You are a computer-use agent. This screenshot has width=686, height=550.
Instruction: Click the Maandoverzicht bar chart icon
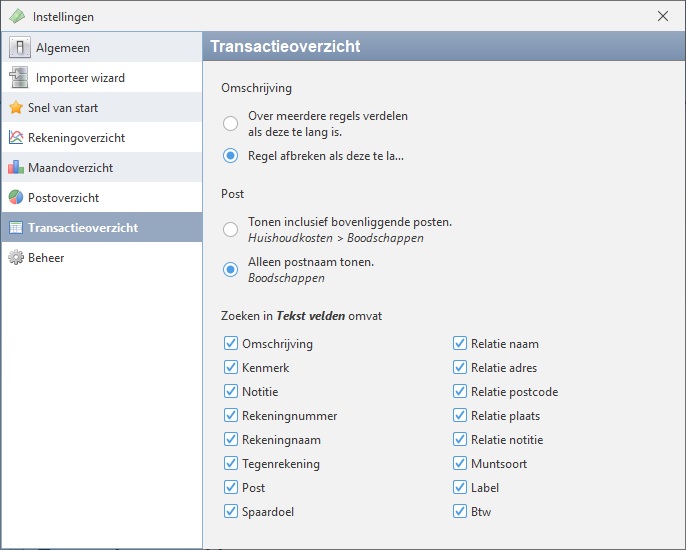click(17, 167)
